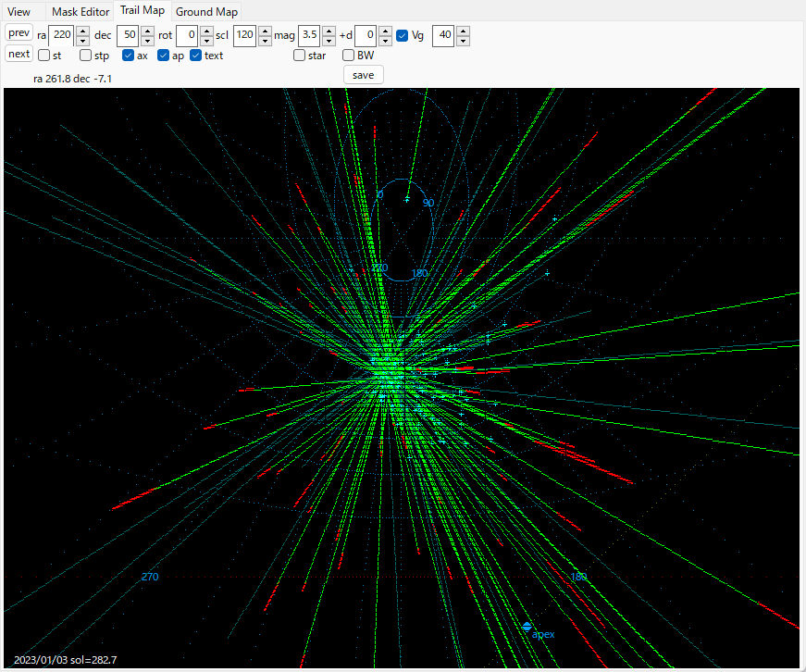The width and height of the screenshot is (806, 672).
Task: Click the apex marker on the map
Action: (x=527, y=627)
